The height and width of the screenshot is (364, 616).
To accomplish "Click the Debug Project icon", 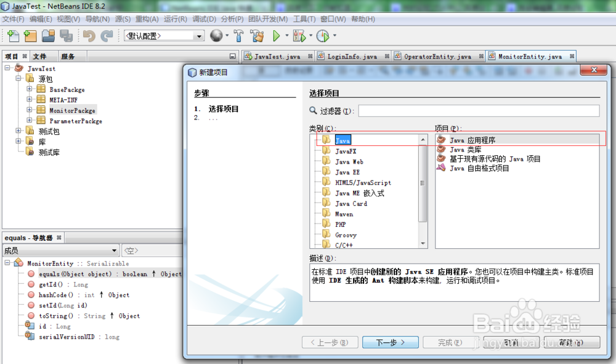I will click(299, 36).
